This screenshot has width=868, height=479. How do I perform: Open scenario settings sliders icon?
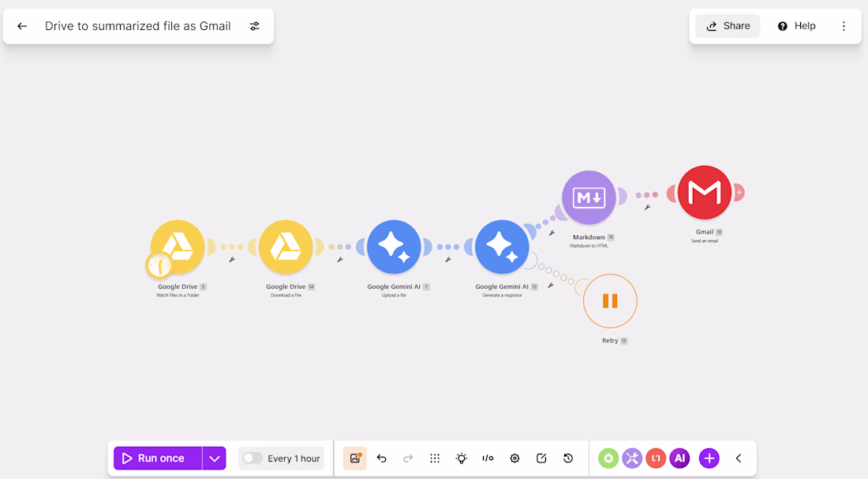coord(255,26)
